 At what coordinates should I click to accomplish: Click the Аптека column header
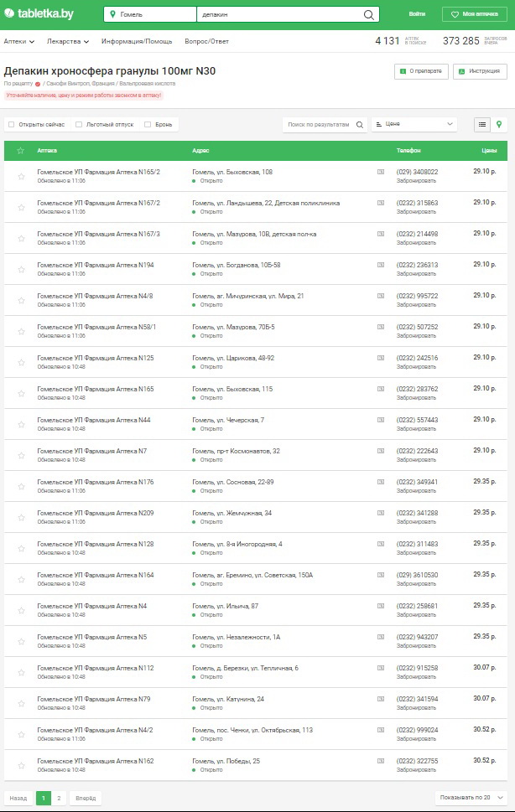click(47, 151)
